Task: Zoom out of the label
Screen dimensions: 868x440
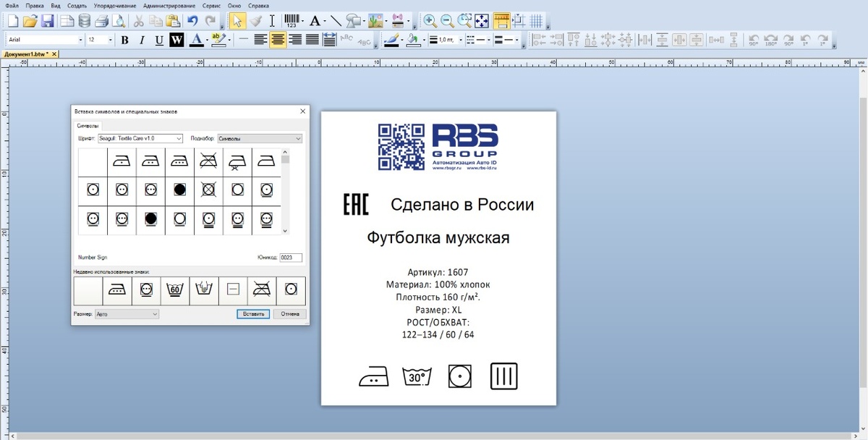Action: (447, 21)
